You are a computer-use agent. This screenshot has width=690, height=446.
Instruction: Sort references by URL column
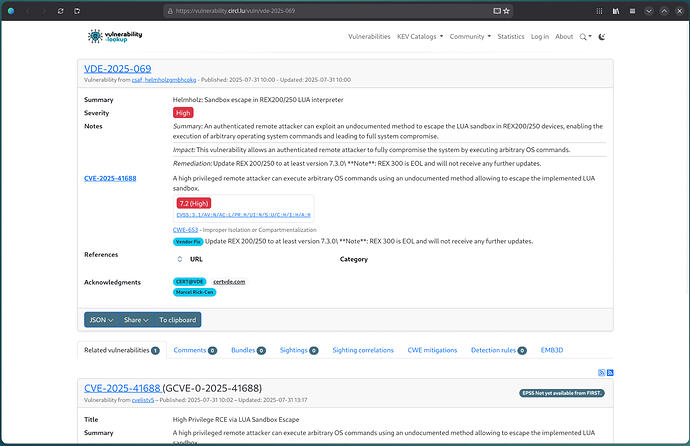tap(196, 259)
